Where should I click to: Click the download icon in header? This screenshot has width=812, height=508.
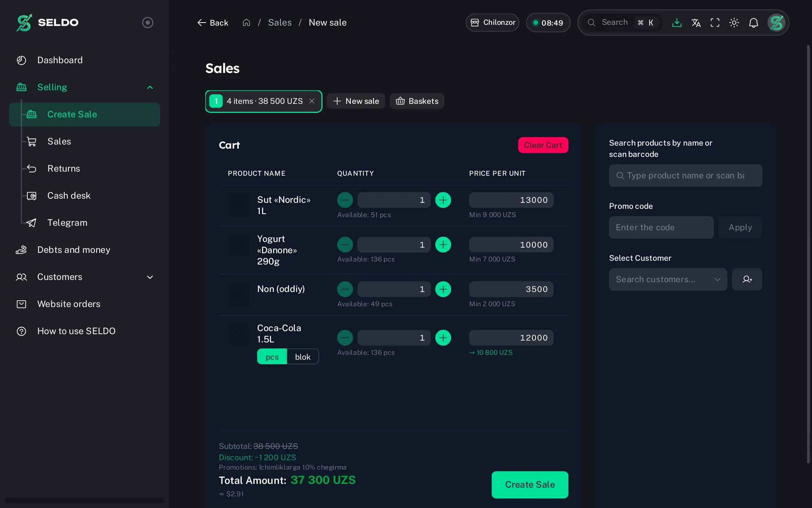pos(677,23)
